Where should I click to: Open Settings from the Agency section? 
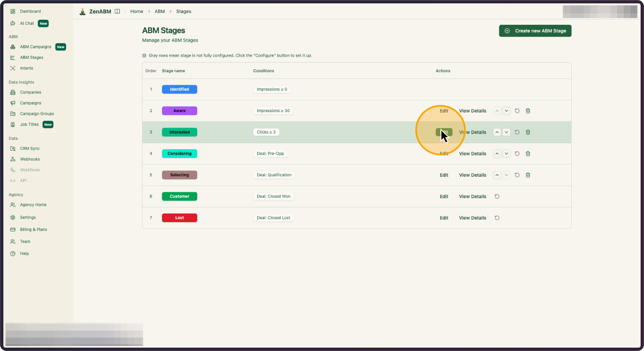[27, 217]
